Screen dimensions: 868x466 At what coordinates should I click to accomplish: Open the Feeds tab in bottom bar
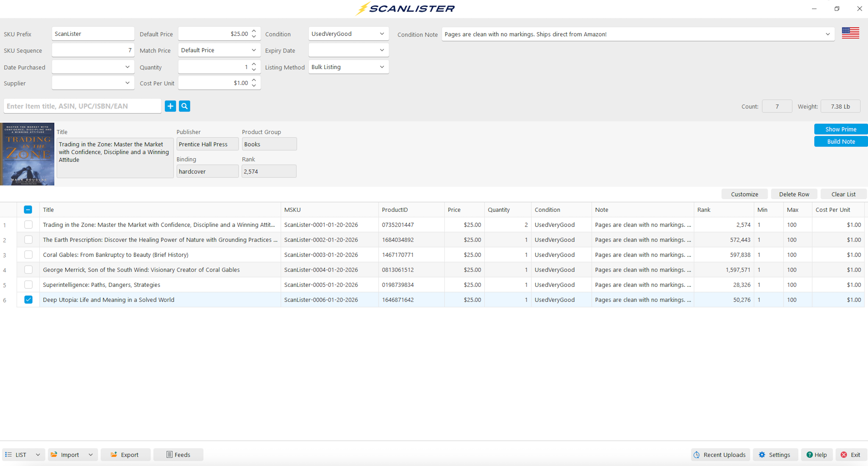[x=178, y=455]
